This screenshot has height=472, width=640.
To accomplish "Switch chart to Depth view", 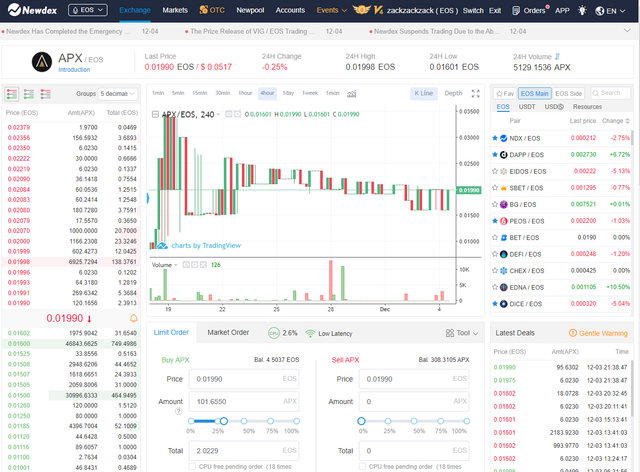I will point(453,93).
